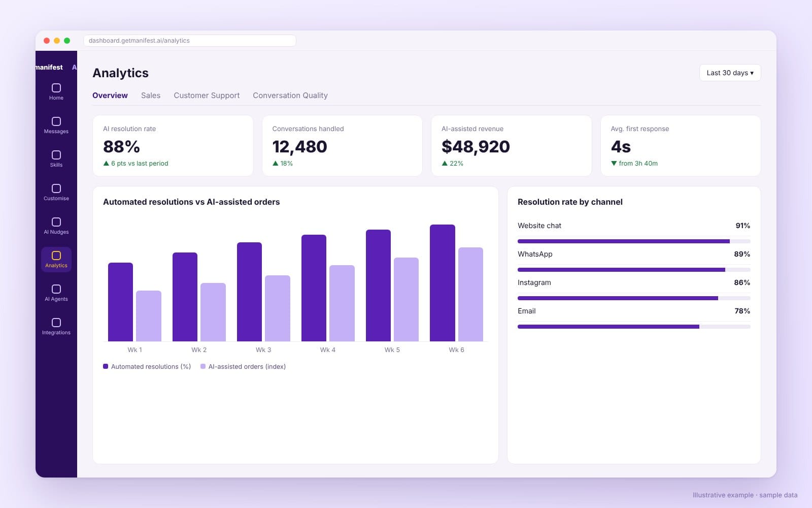Click the Avg. first response value 4s
812x508 pixels.
click(621, 147)
